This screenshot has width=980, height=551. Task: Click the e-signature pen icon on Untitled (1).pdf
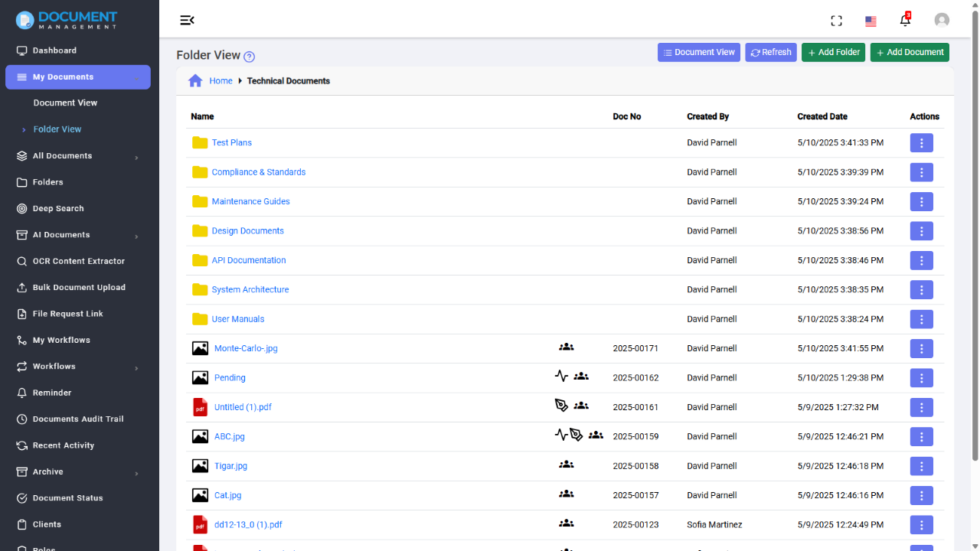[561, 406]
